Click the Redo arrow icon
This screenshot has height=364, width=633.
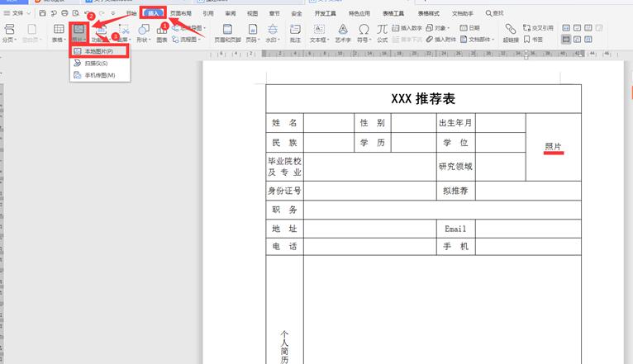[x=102, y=13]
